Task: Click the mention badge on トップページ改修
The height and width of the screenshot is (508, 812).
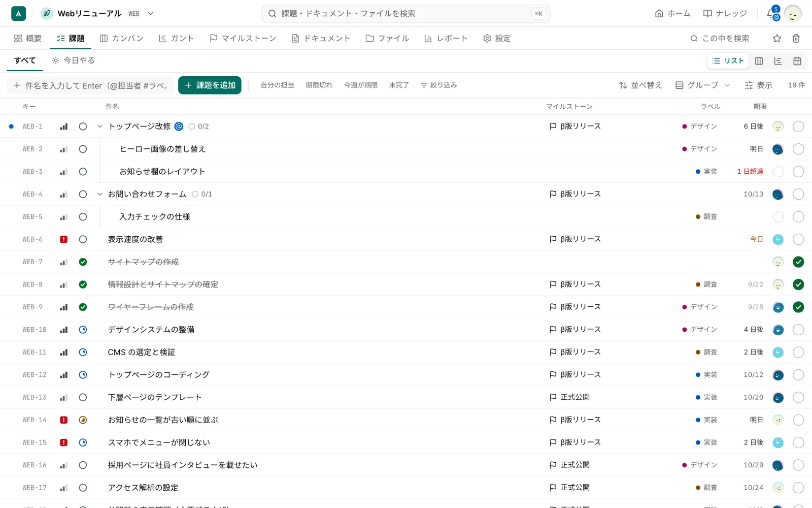Action: click(179, 126)
